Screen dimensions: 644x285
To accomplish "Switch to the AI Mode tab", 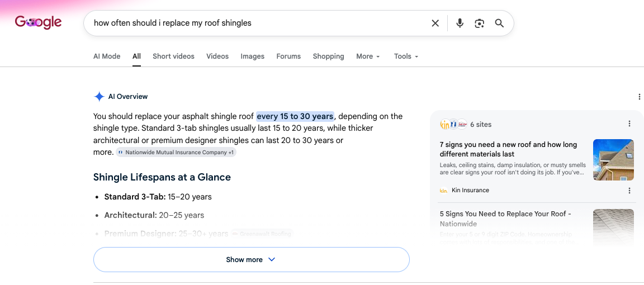I will (x=107, y=56).
